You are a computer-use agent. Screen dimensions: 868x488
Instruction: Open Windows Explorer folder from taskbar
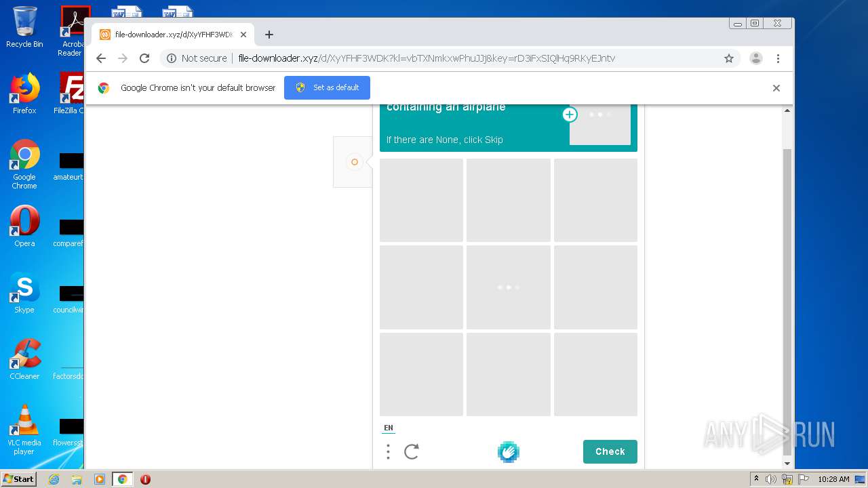click(77, 479)
